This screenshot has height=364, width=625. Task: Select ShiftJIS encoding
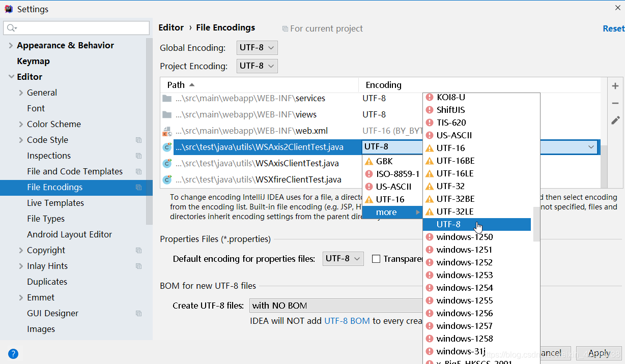click(x=477, y=110)
